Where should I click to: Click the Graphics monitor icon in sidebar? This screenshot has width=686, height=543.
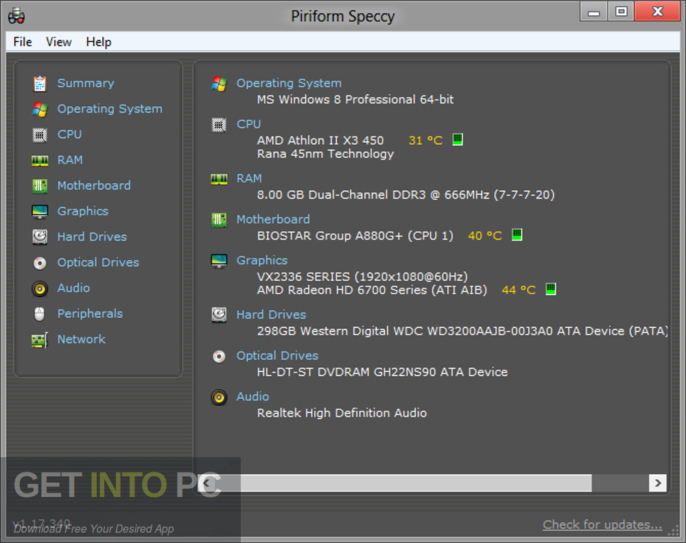point(40,212)
